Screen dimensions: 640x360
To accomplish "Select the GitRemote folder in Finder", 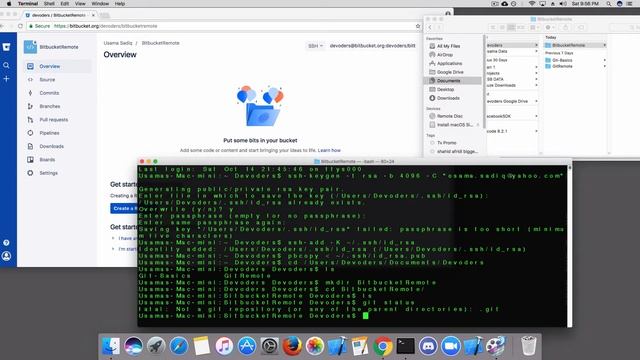I will tap(575, 66).
